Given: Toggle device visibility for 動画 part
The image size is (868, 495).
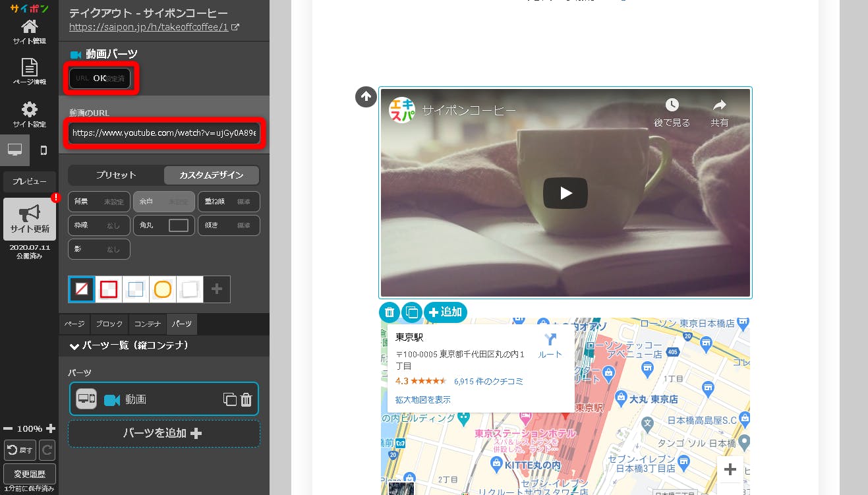Looking at the screenshot, I should [86, 399].
